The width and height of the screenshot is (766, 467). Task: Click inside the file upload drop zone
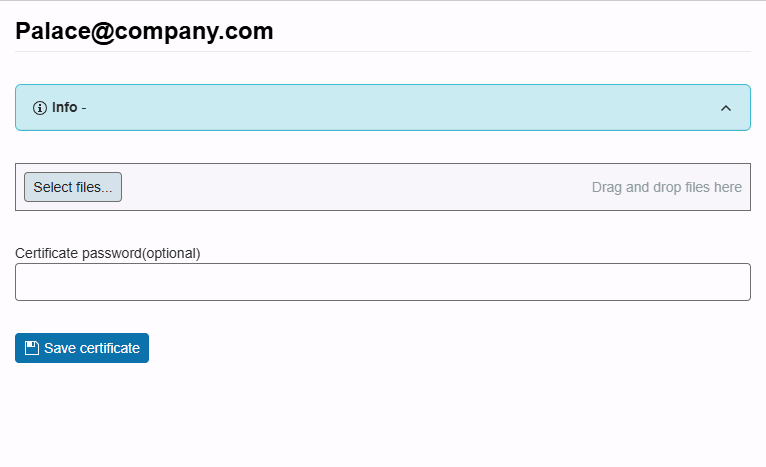pos(383,187)
